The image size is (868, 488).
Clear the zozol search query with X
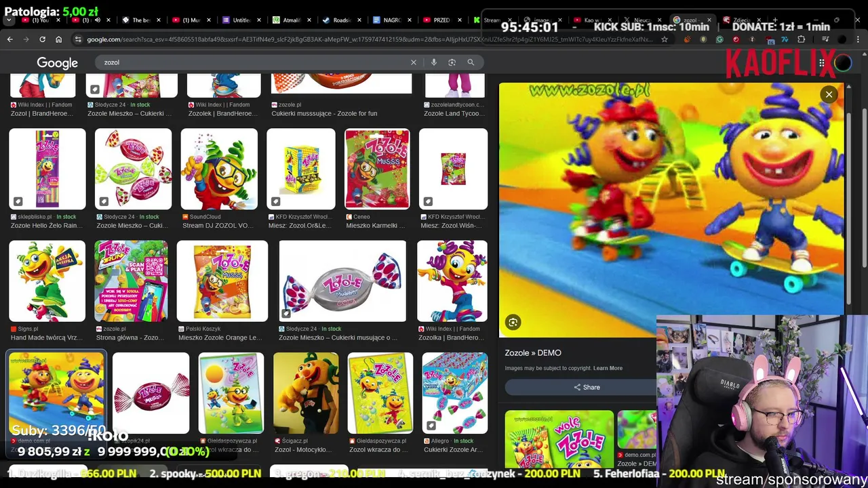[413, 62]
